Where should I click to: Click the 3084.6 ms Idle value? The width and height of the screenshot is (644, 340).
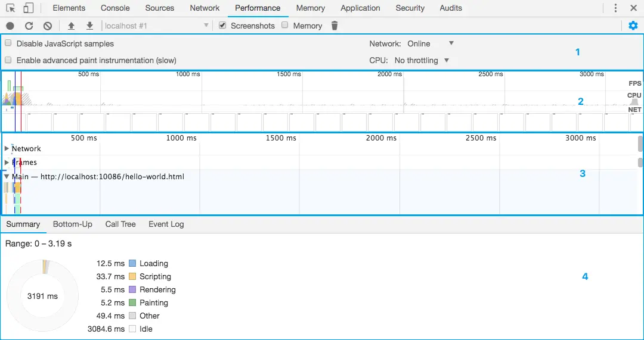pyautogui.click(x=106, y=329)
